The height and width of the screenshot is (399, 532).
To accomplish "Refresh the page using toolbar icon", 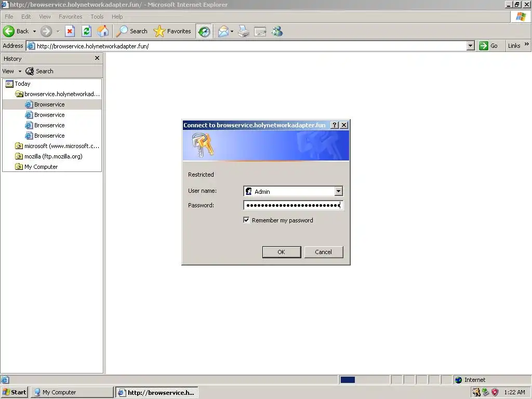I will tap(87, 31).
